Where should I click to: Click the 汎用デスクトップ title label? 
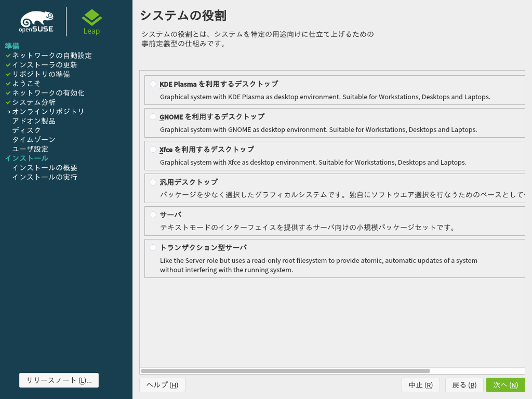click(x=189, y=182)
